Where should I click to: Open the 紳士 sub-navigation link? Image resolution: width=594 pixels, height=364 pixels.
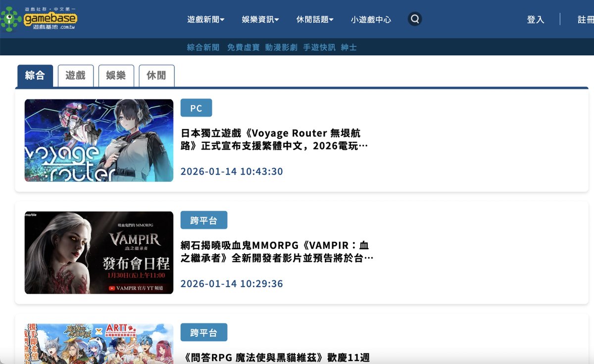pyautogui.click(x=348, y=47)
